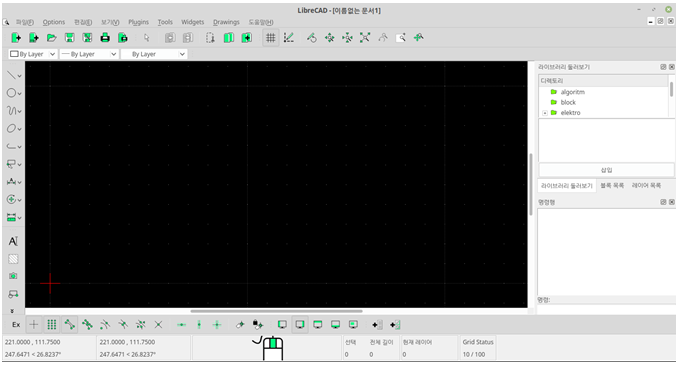
Task: Switch to the 블록 목록 tab
Action: click(x=612, y=185)
